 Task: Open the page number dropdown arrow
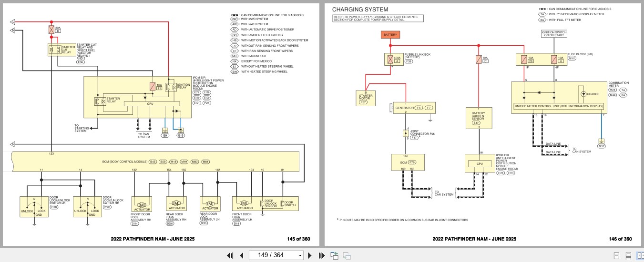[x=300, y=256]
